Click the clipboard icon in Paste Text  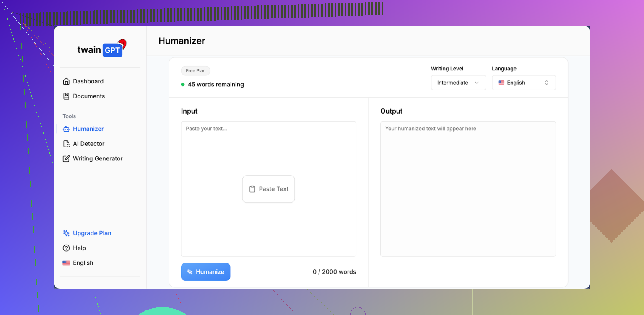pos(252,189)
